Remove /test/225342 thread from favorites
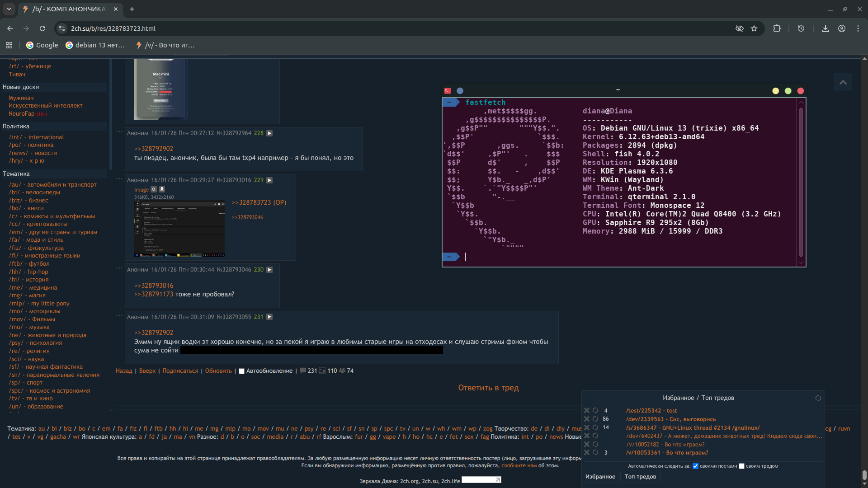The height and width of the screenshot is (488, 868). tap(587, 411)
